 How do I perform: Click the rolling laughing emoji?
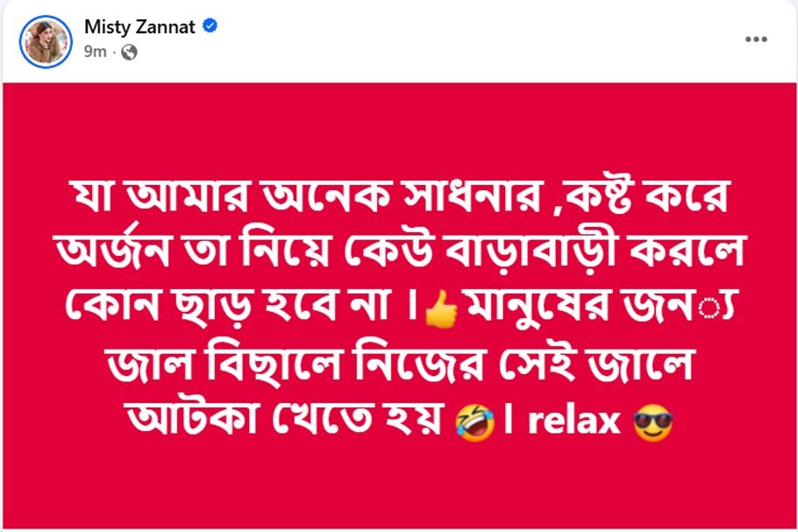[474, 422]
